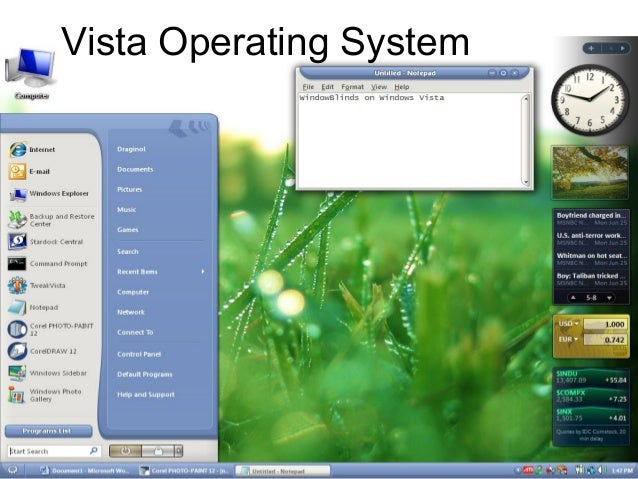The width and height of the screenshot is (638, 479).
Task: Open Computer in Start menu right pane
Action: coord(133,292)
